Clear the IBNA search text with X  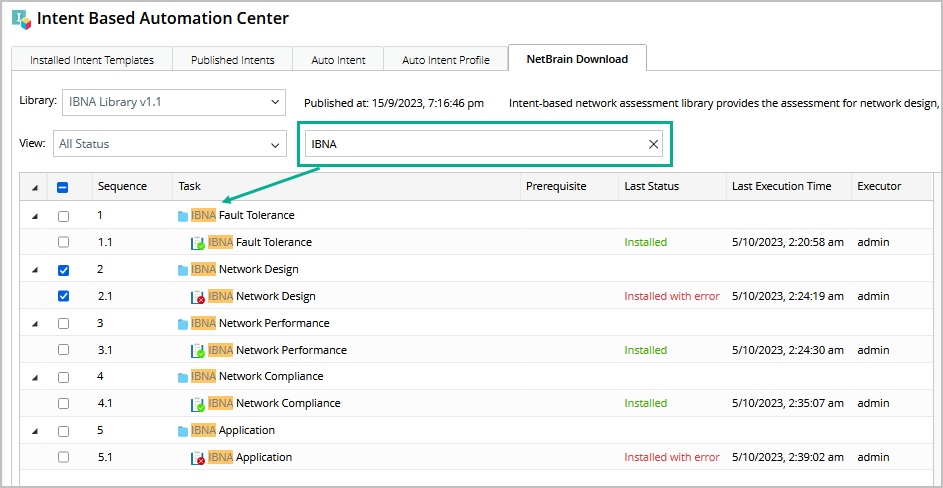point(654,144)
